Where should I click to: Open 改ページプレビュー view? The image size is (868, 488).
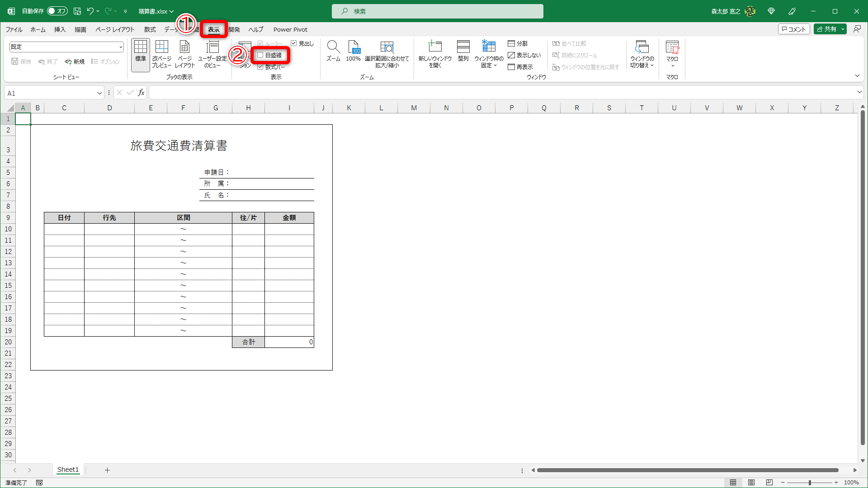click(162, 53)
